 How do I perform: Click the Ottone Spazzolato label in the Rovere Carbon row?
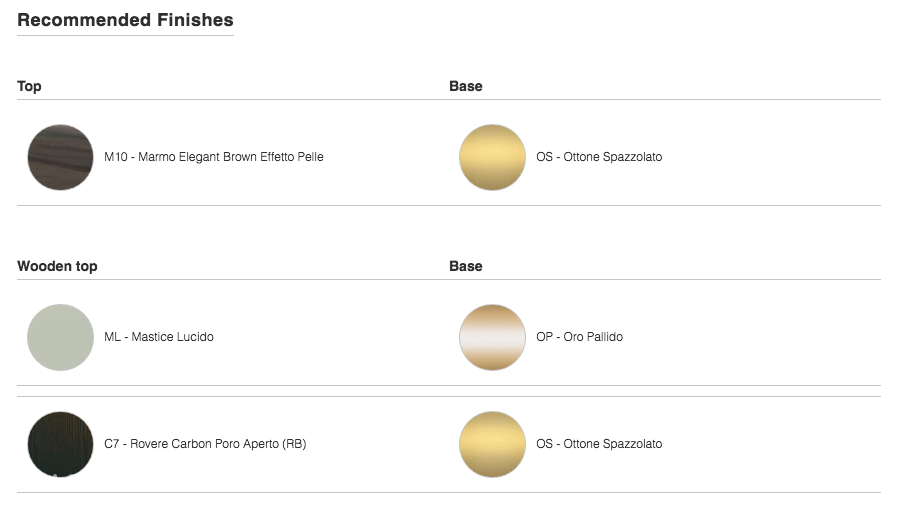(x=599, y=444)
